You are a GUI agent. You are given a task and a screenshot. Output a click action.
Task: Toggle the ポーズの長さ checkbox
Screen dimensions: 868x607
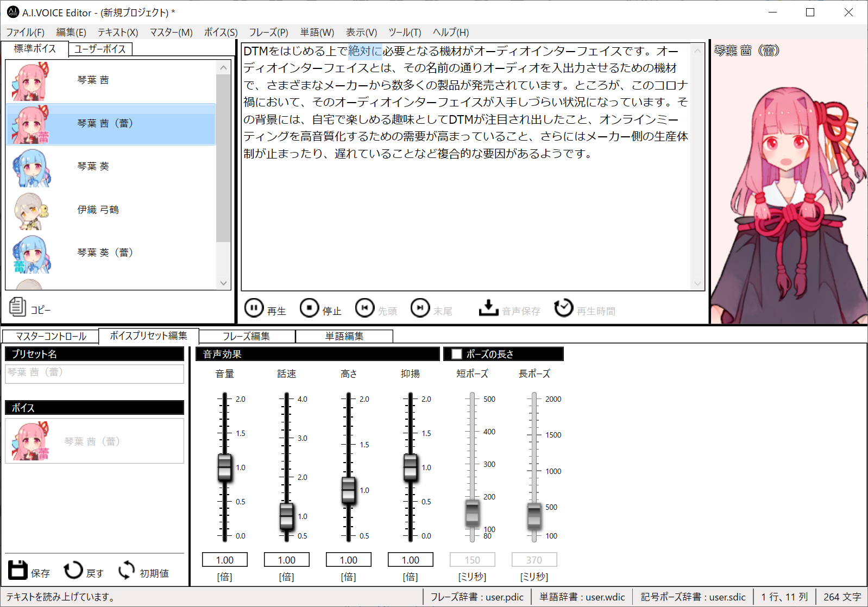click(x=456, y=354)
